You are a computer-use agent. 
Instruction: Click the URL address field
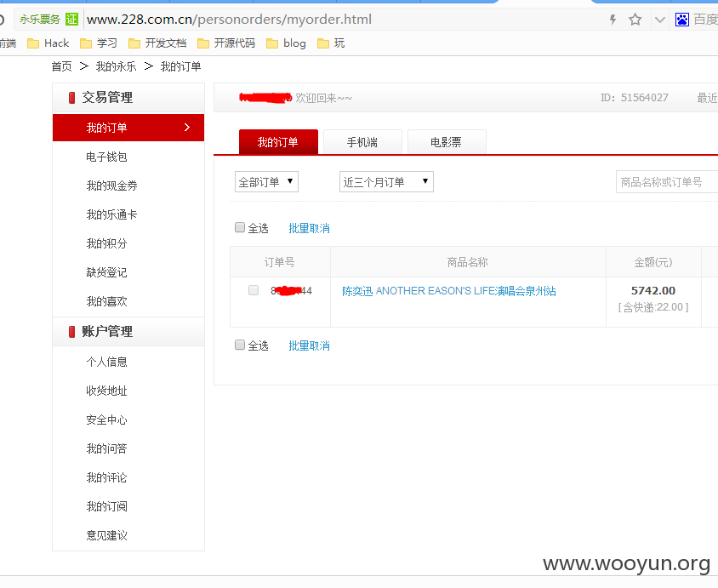(x=344, y=20)
